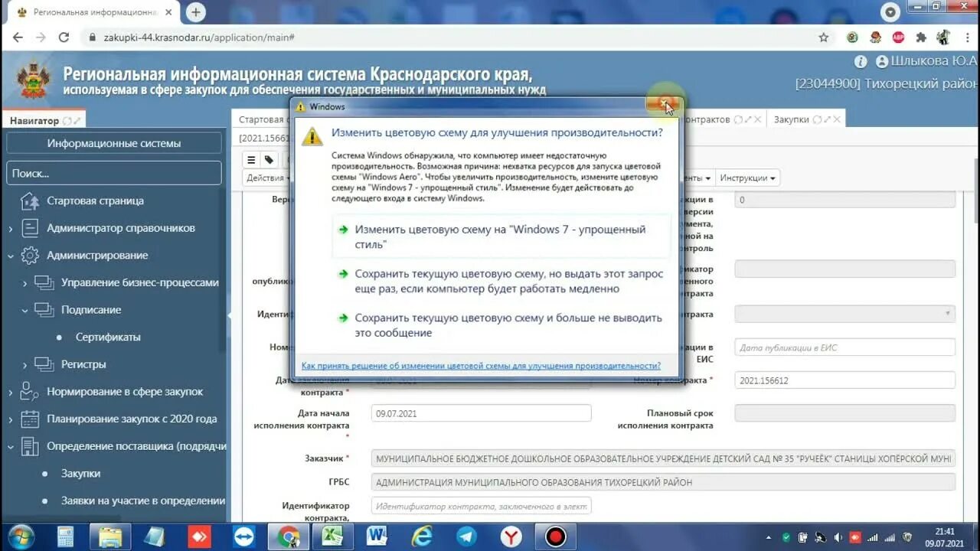Reload the page in Chrome
The height and width of the screenshot is (551, 980).
[x=64, y=37]
